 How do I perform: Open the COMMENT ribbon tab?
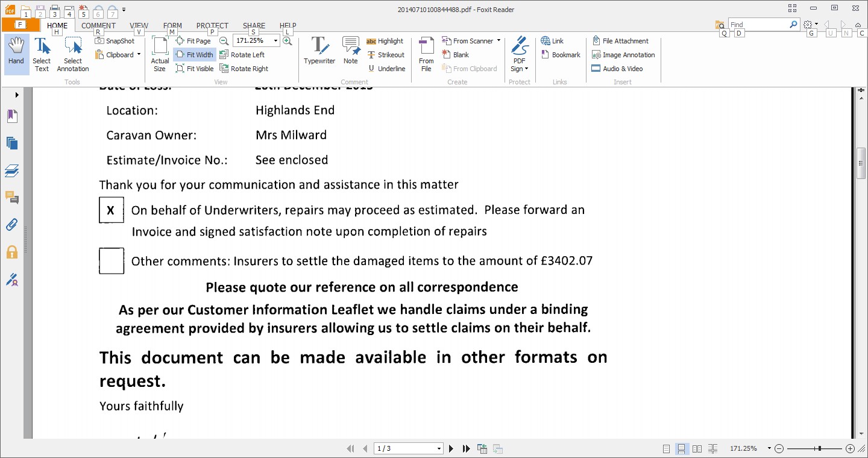[x=98, y=26]
